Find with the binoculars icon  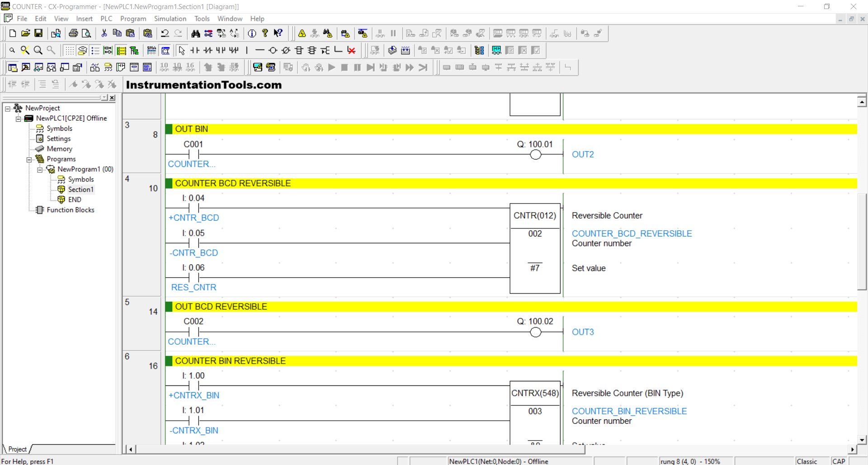coord(195,33)
